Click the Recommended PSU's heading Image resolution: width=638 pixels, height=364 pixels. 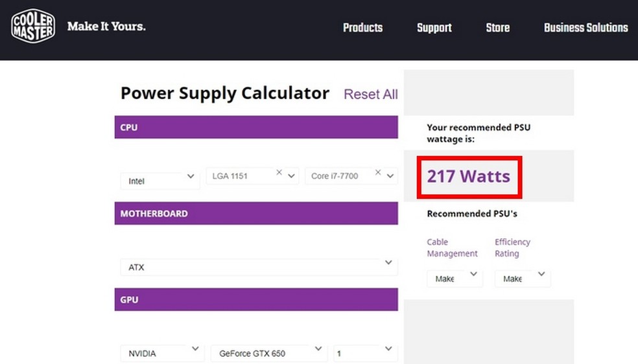472,214
